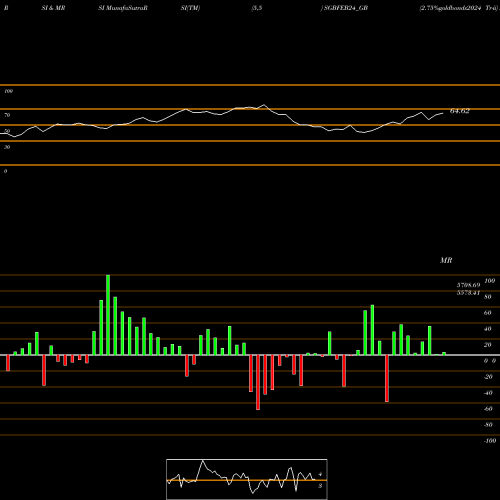
Task: Click the RSI current value 64.62 label
Action: (460, 111)
